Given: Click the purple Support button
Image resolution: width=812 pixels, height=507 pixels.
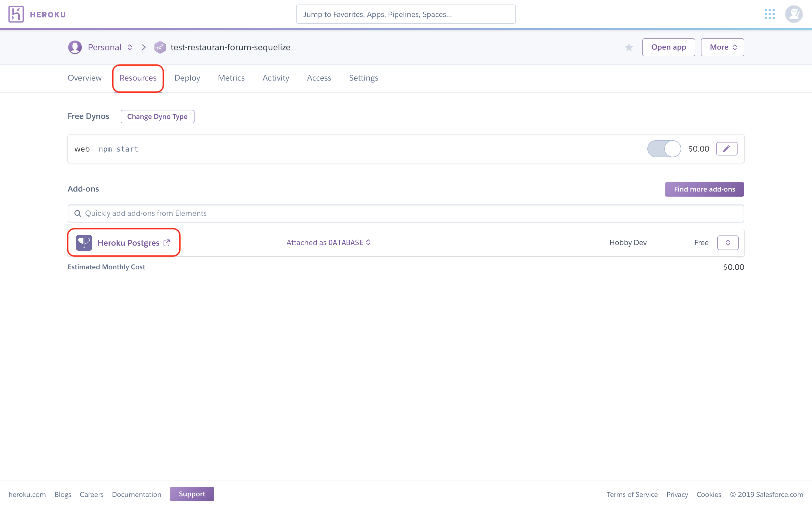Looking at the screenshot, I should 192,494.
